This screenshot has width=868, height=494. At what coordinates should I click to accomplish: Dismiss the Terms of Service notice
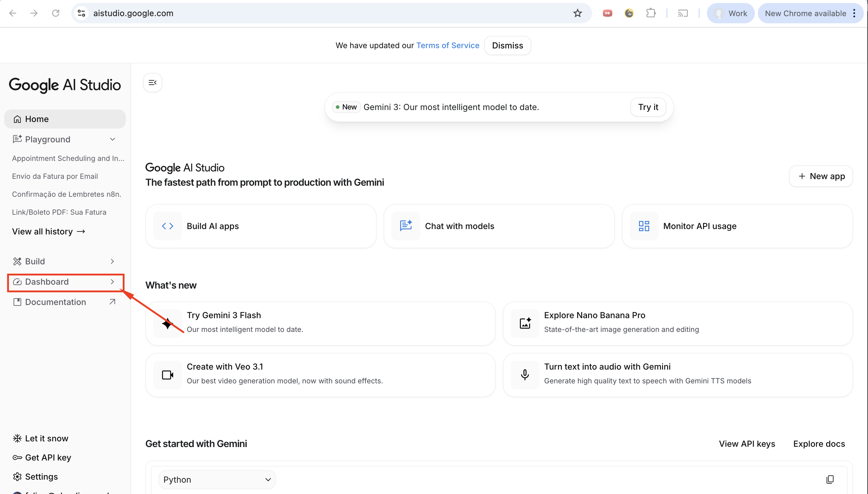coord(507,45)
